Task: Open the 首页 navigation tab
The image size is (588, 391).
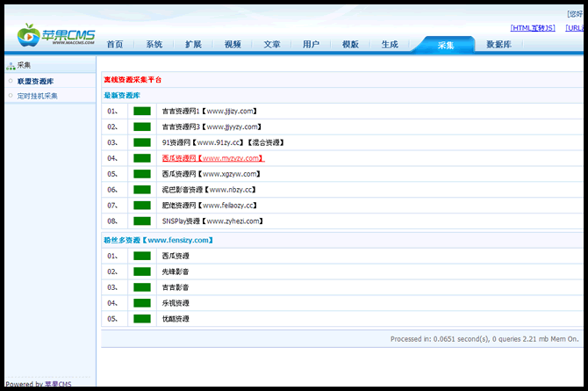Action: tap(115, 45)
